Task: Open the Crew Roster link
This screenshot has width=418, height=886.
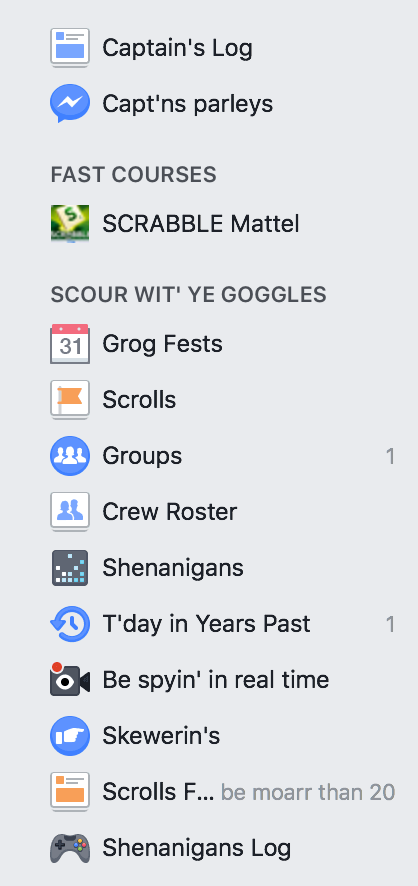Action: click(169, 512)
